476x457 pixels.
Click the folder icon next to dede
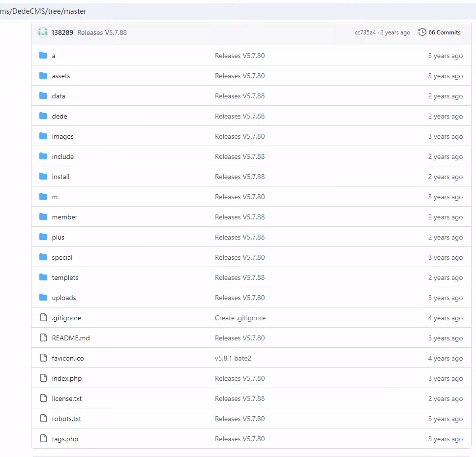pyautogui.click(x=43, y=116)
